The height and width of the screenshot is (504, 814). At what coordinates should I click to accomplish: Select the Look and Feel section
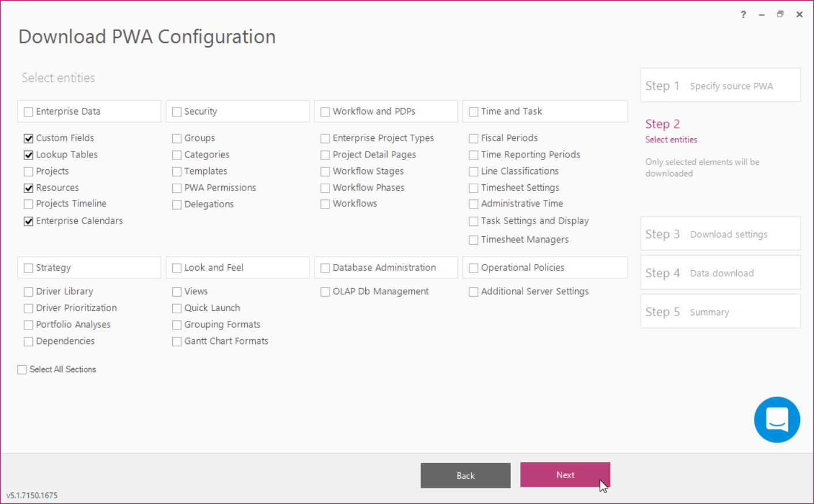click(x=177, y=268)
